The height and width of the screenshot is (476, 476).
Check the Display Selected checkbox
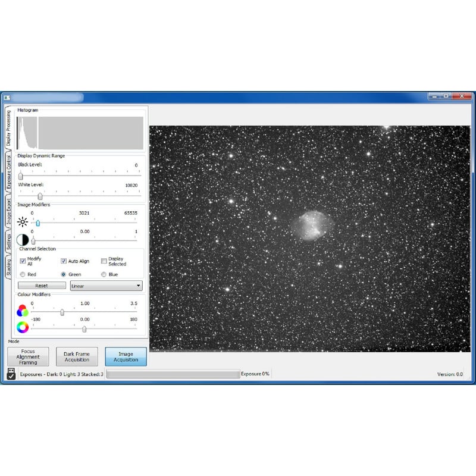click(104, 261)
